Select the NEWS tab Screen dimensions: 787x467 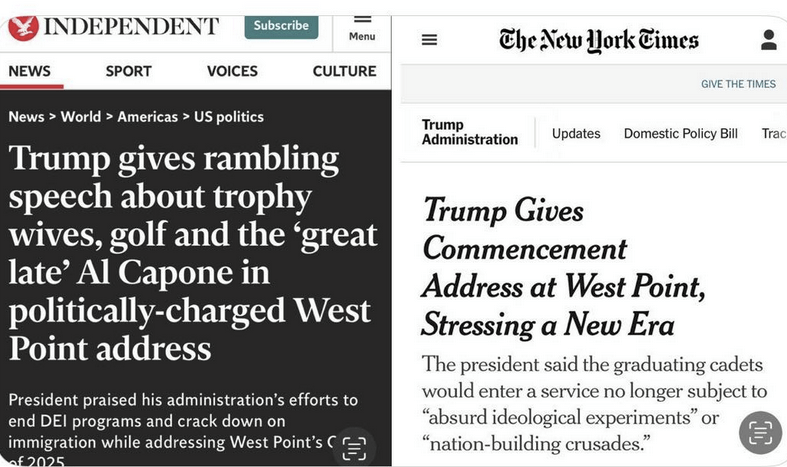point(29,71)
